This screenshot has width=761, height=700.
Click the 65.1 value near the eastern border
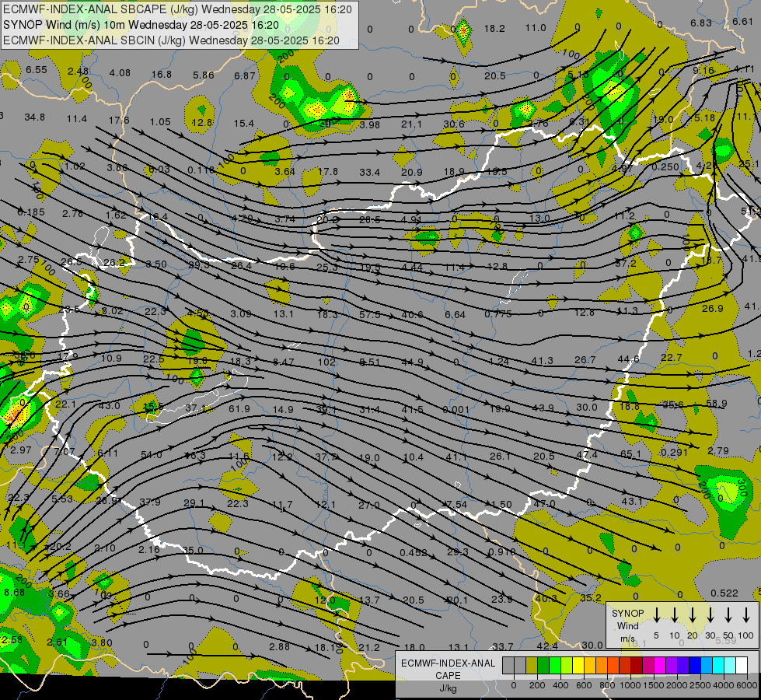coord(630,453)
